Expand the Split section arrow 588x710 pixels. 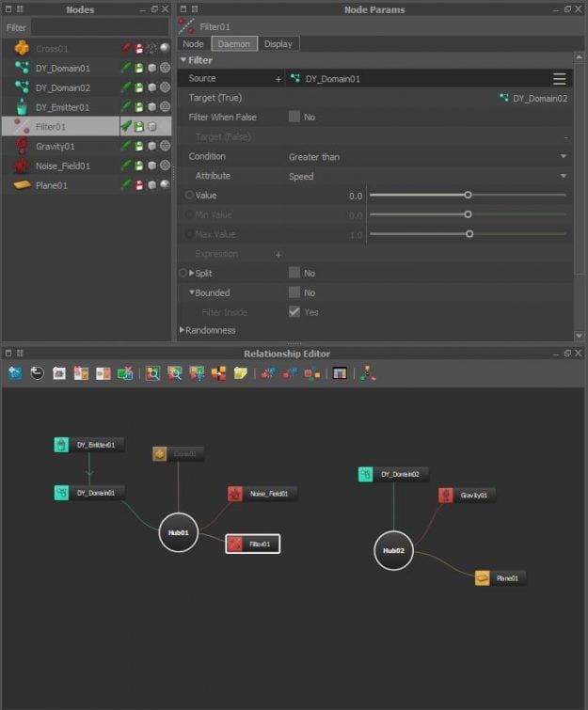click(192, 273)
